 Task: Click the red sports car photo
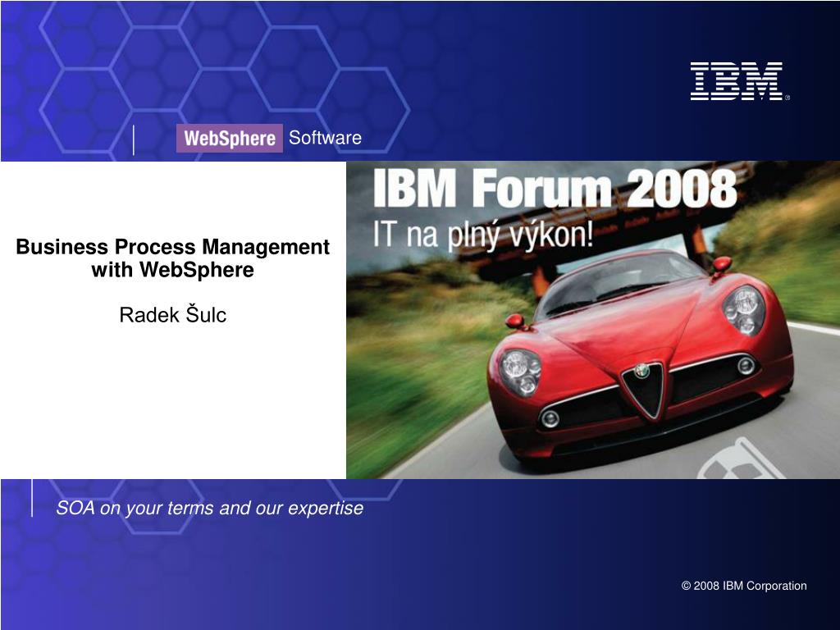click(x=593, y=320)
